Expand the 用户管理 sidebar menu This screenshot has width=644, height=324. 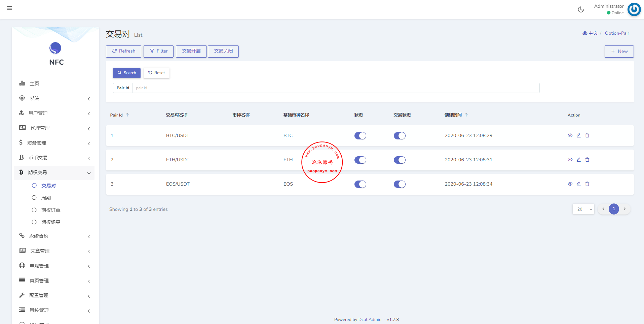point(54,113)
